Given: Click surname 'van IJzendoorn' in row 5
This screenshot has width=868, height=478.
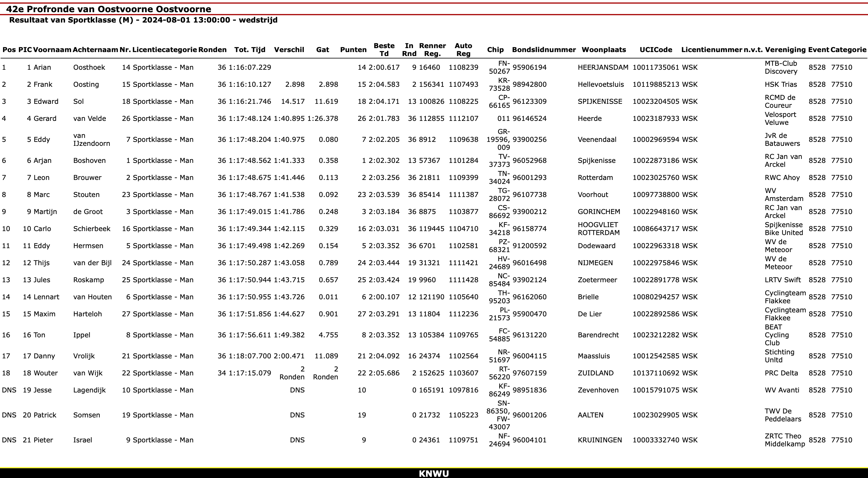Looking at the screenshot, I should tap(91, 139).
